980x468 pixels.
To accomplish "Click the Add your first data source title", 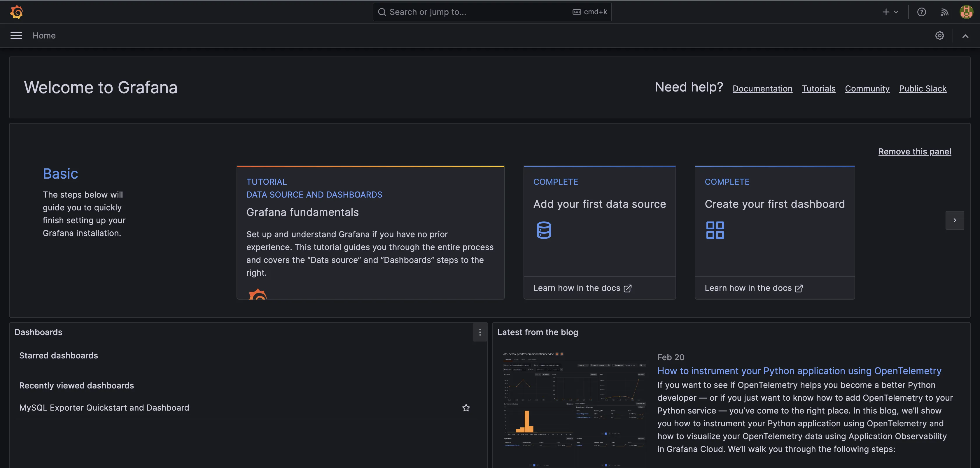I will coord(600,204).
